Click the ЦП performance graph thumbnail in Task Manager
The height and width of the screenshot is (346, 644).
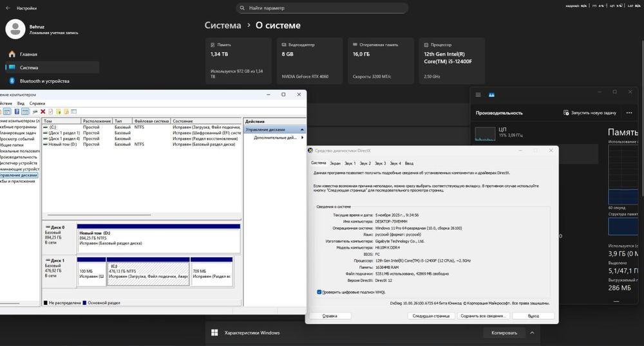click(x=485, y=134)
